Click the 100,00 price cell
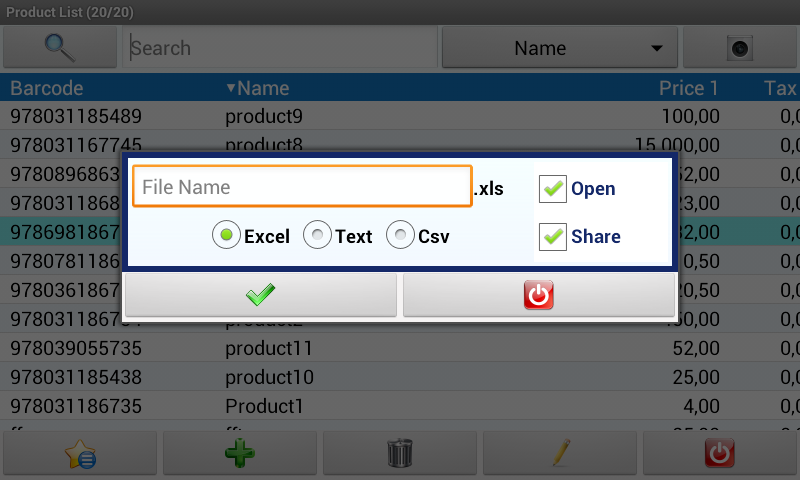800x480 pixels. click(x=691, y=116)
